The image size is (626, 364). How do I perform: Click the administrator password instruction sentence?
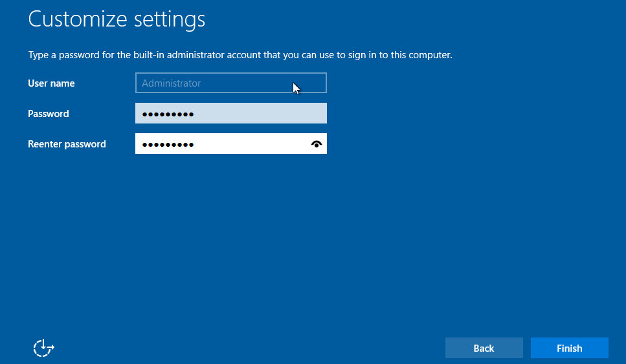tap(240, 55)
